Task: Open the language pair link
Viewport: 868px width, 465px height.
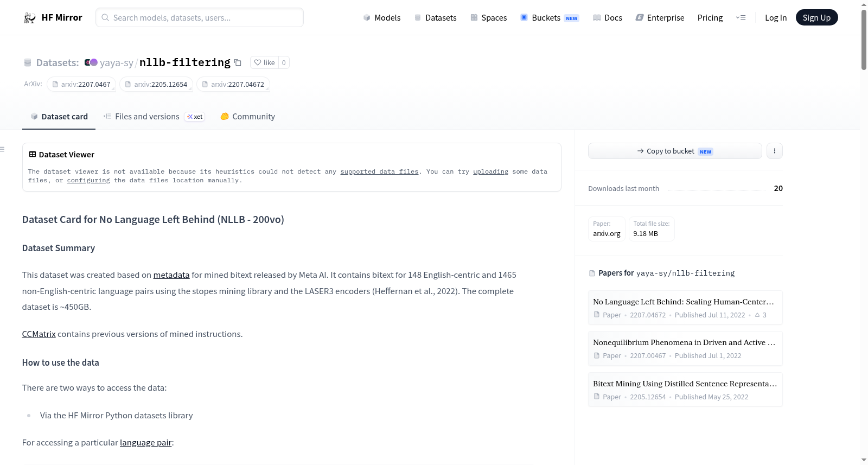Action: [146, 443]
